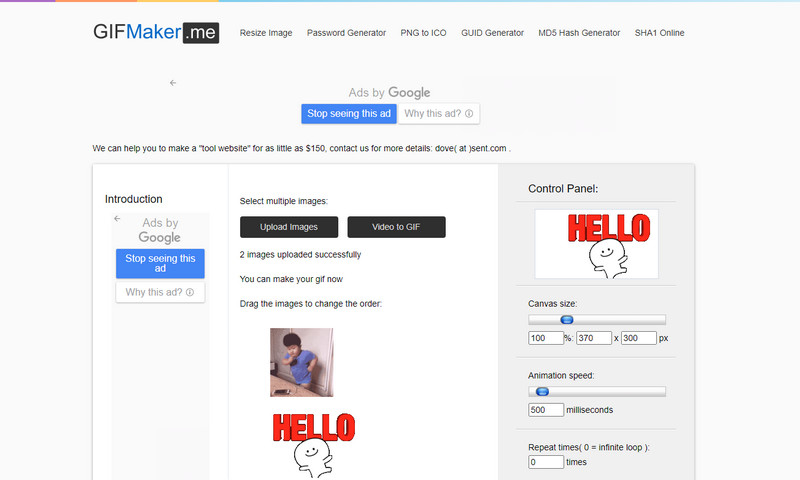Open the Password Generator tool
The width and height of the screenshot is (800, 480).
coord(346,33)
